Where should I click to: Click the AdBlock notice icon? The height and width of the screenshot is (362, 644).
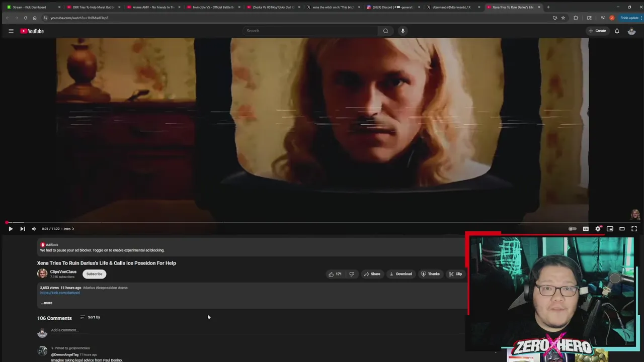(43, 245)
